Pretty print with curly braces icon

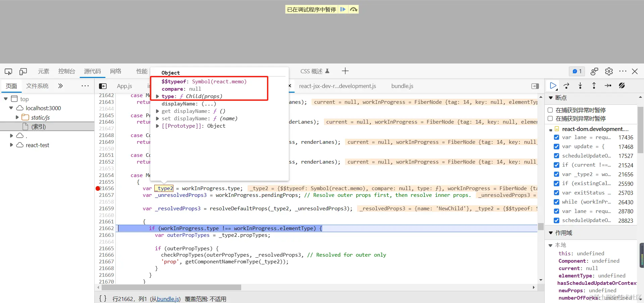(x=103, y=299)
